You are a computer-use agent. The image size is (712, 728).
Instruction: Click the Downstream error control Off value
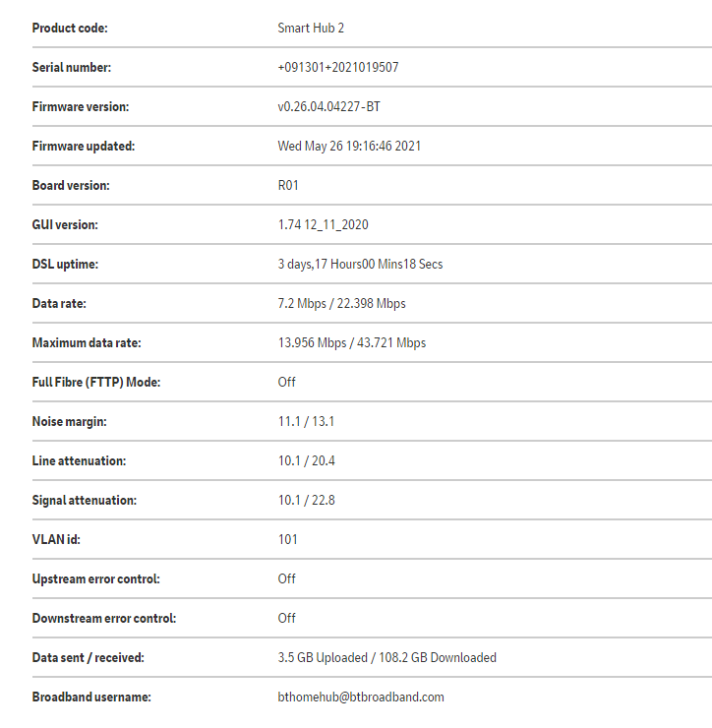pyautogui.click(x=286, y=619)
